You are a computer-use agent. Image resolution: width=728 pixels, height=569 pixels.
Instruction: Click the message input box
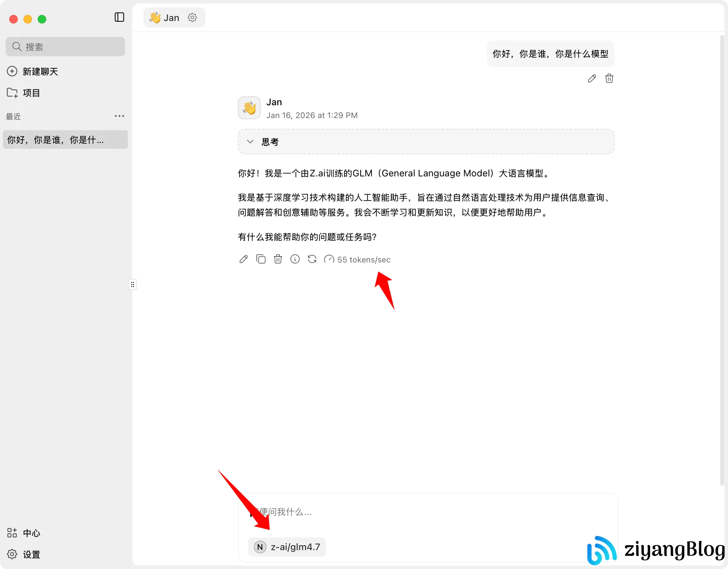point(427,512)
